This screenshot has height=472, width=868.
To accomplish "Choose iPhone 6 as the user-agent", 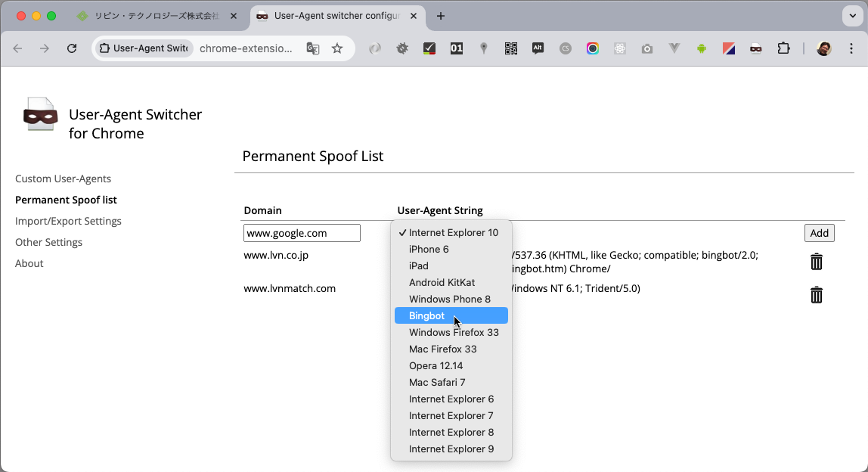I will (x=429, y=249).
